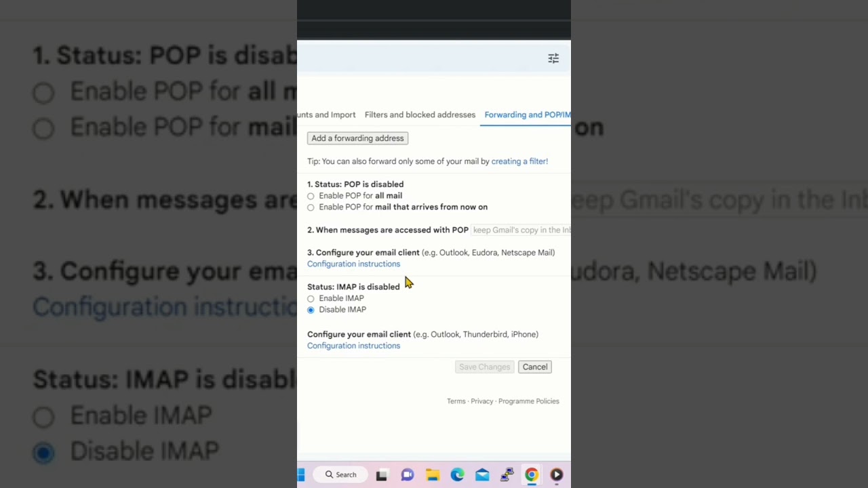Select Enable POP for all mail
Screen dimensions: 868x488
pos(311,196)
